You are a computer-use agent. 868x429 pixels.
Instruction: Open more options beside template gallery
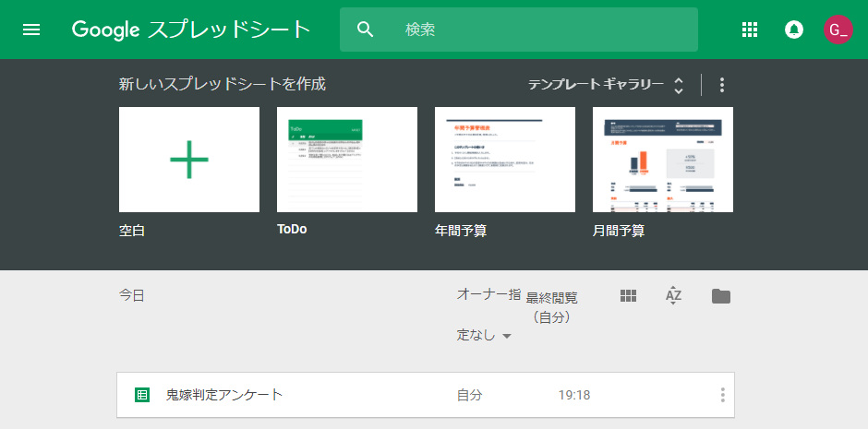722,85
